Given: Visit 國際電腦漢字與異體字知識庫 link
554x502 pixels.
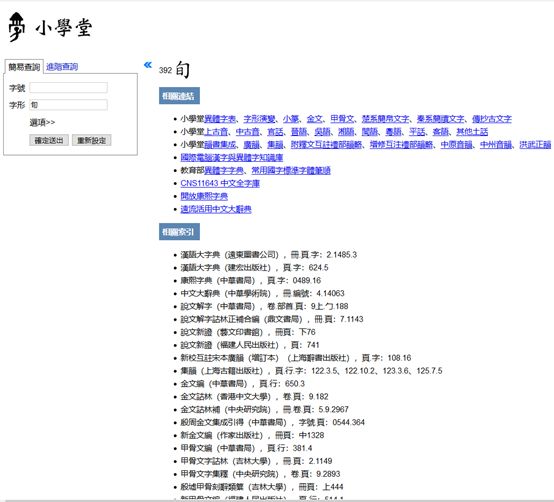Looking at the screenshot, I should pyautogui.click(x=232, y=158).
